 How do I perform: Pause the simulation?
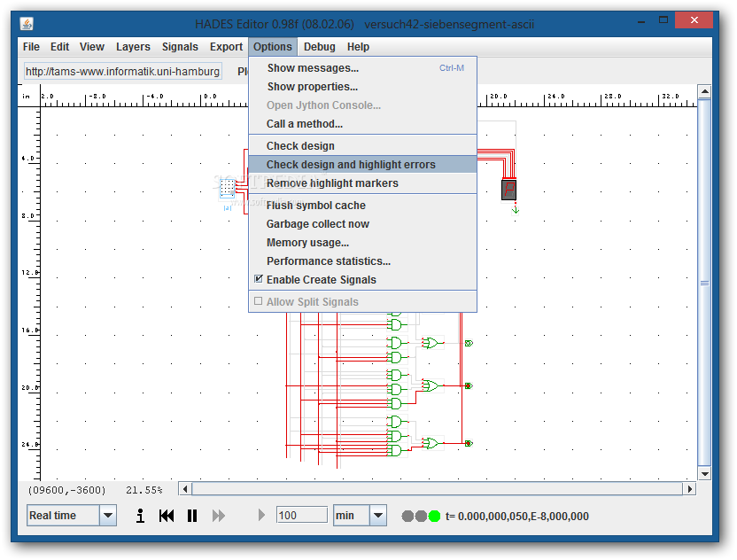click(191, 516)
